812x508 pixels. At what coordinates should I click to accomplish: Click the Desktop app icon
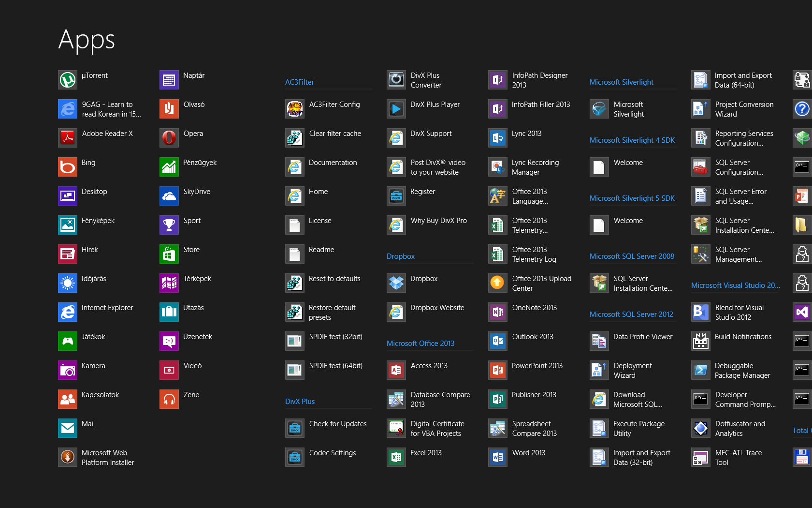click(x=68, y=196)
